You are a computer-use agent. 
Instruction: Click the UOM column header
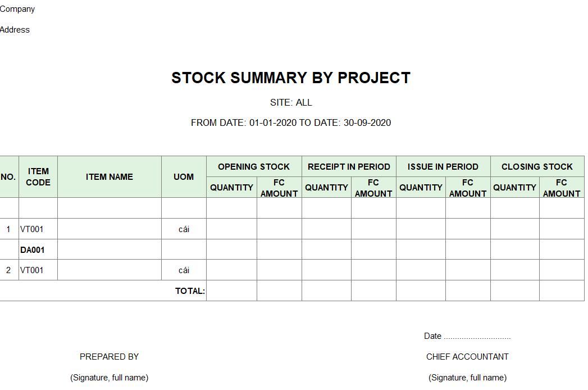184,177
